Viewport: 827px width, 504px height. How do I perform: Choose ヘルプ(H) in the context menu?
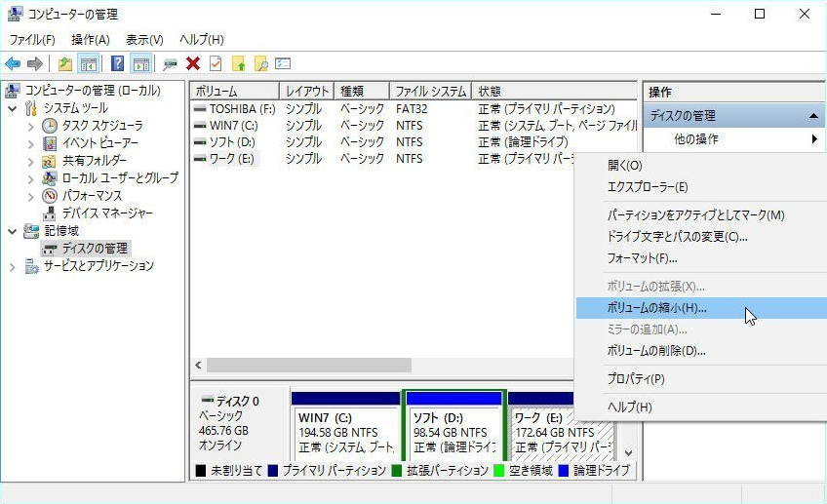(700, 407)
